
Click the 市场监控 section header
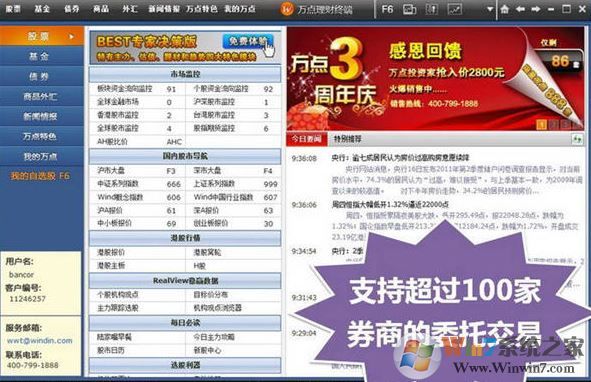point(185,74)
